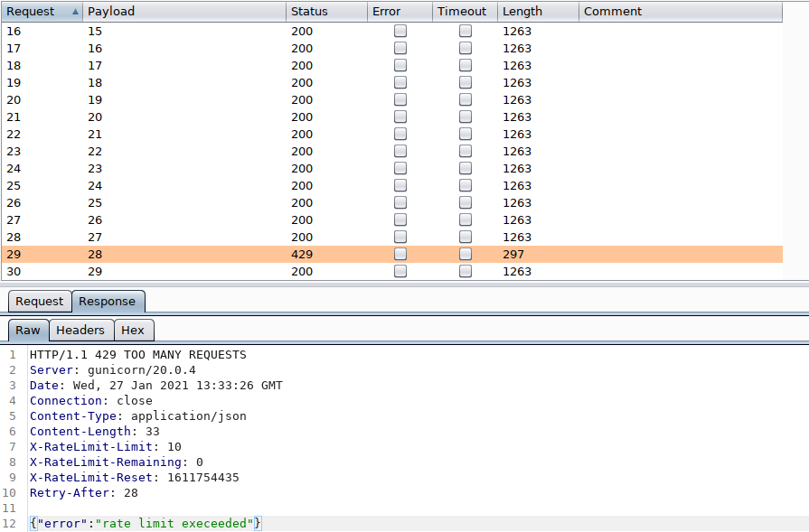809x532 pixels.
Task: Switch to the Response tab
Action: click(x=108, y=302)
